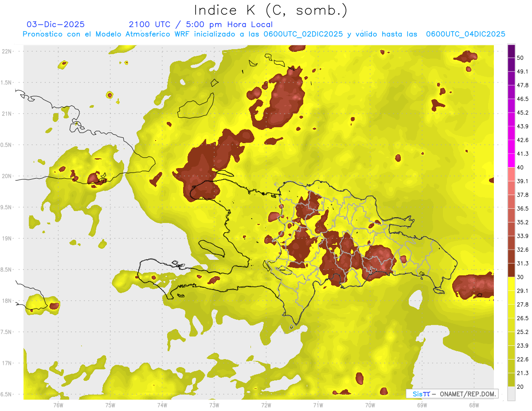
Task: Click the legend value '29.1'
Action: click(523, 291)
